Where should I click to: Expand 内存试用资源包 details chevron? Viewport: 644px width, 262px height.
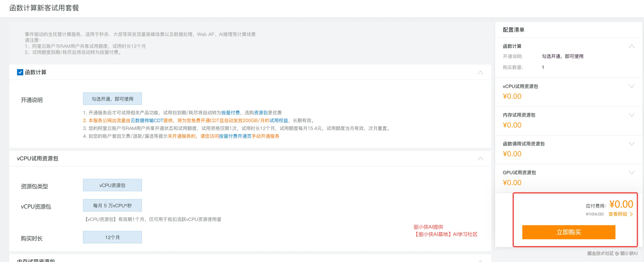632,115
